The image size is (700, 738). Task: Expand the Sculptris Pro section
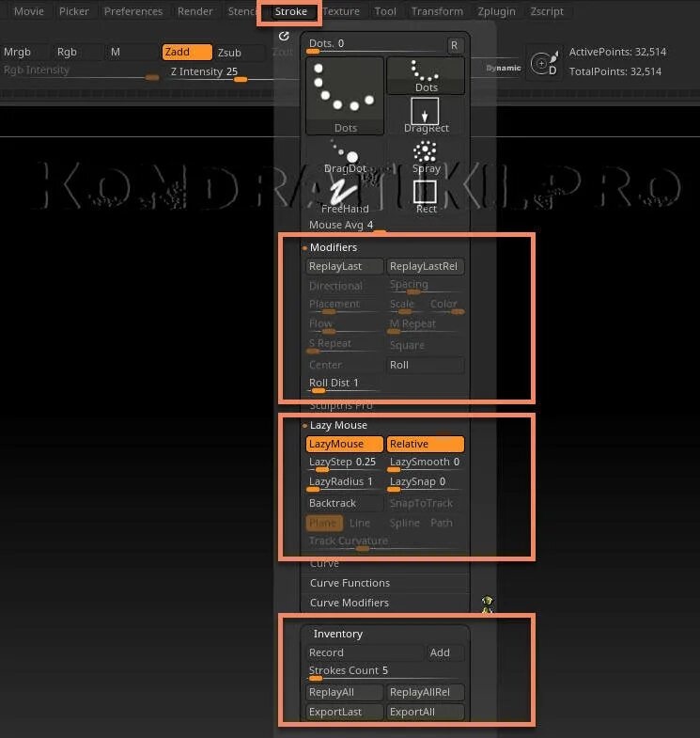tap(341, 405)
